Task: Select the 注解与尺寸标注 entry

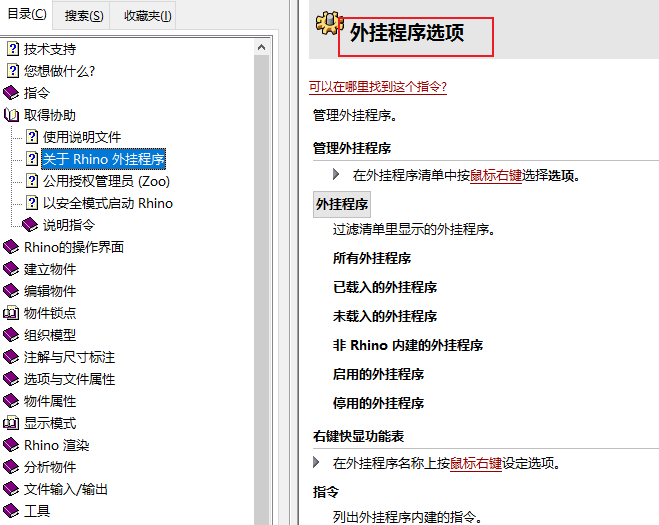Action: 69,357
